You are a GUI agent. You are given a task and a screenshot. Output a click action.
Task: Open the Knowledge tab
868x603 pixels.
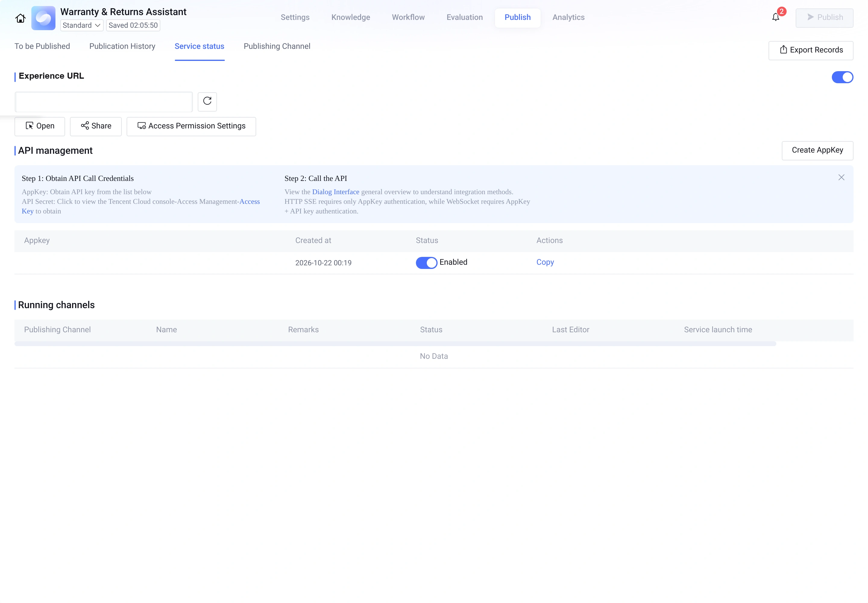pos(351,17)
